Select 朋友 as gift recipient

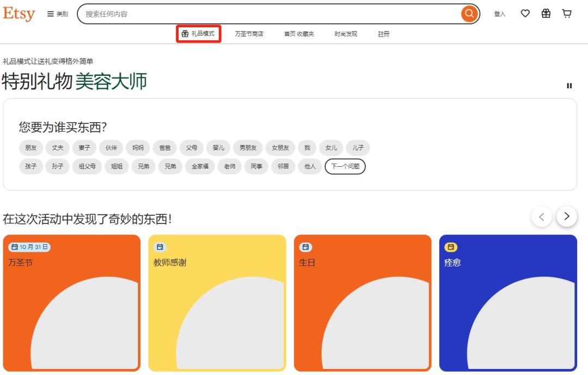(30, 148)
